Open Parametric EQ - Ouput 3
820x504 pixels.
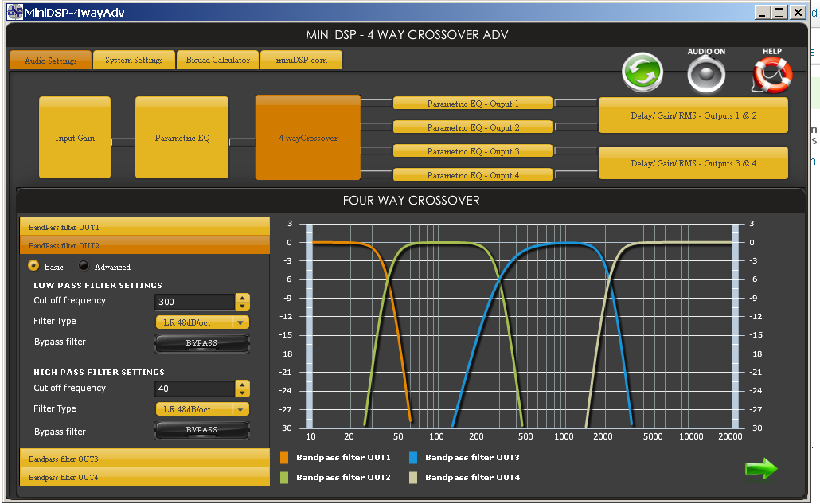(473, 151)
